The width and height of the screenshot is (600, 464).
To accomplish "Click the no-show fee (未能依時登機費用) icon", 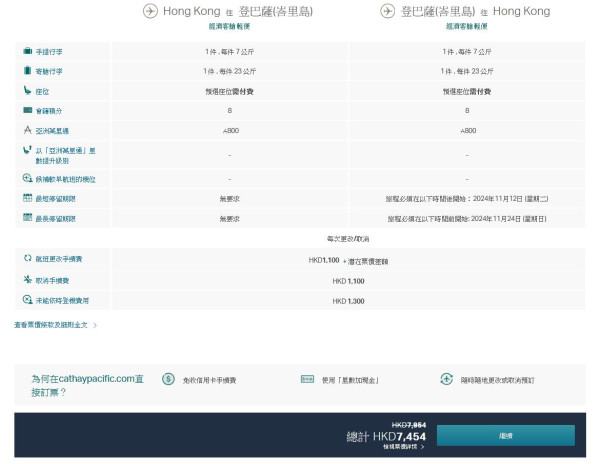I will 27,300.
